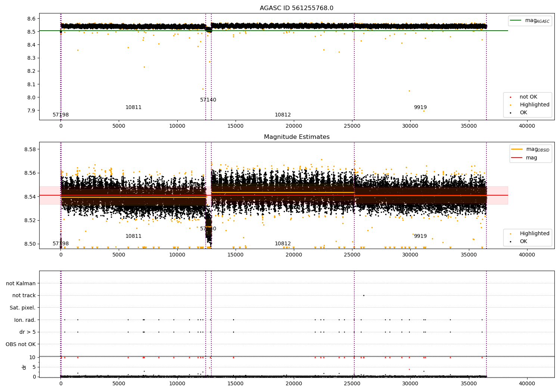The image size is (560, 392).
Task: Click the 10812 obsid label in the top plot
Action: click(283, 115)
